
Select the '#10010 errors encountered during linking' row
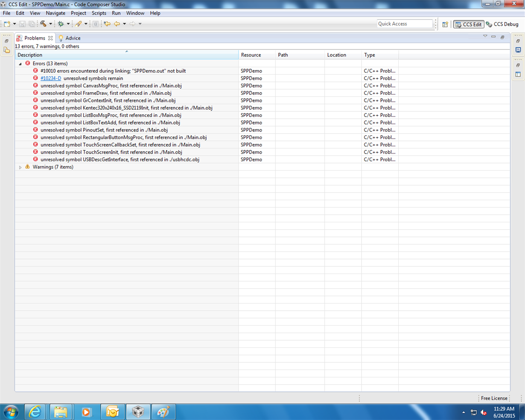click(262, 71)
